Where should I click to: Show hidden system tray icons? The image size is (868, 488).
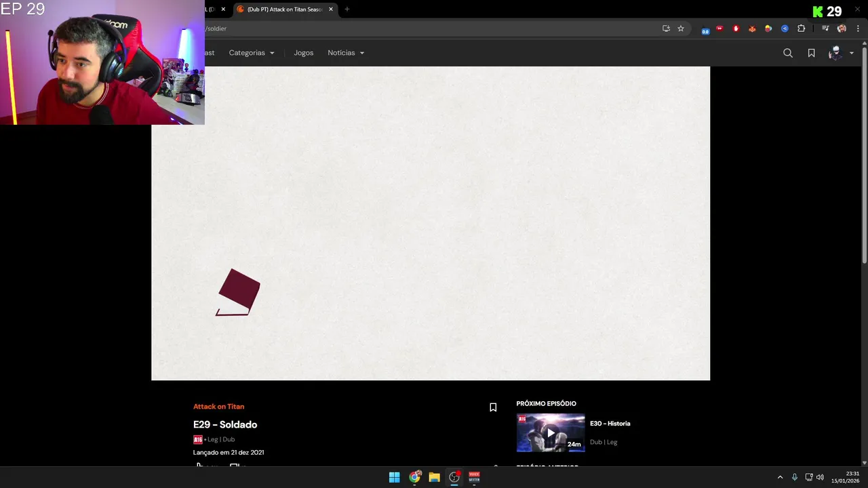(780, 477)
